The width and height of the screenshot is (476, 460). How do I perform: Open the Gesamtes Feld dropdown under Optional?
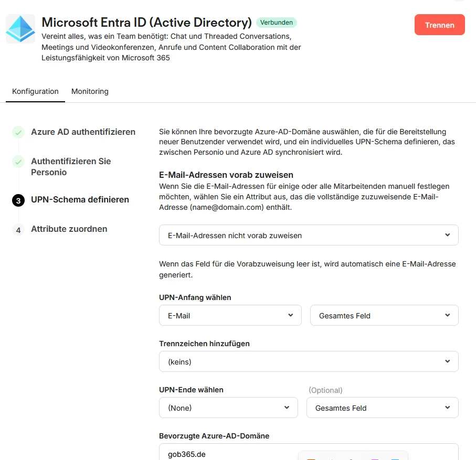point(383,408)
